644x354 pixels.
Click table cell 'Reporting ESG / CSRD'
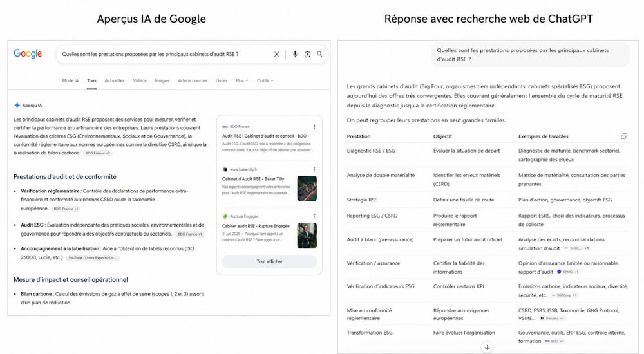tap(372, 216)
